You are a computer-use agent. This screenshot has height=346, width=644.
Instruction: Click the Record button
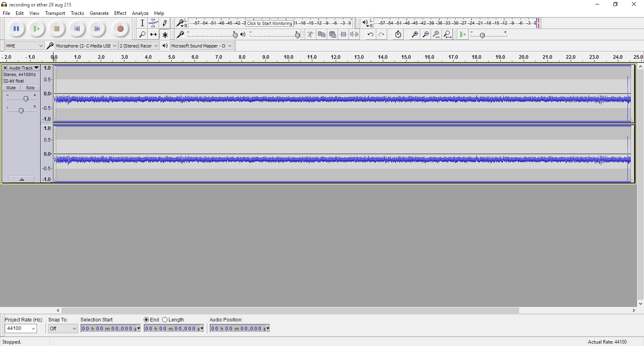point(120,29)
